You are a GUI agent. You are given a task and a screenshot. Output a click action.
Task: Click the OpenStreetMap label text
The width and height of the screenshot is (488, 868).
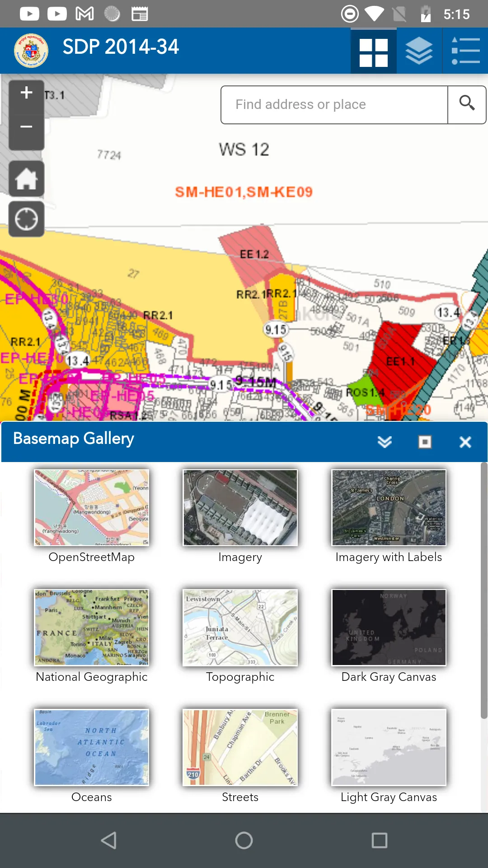(x=92, y=557)
